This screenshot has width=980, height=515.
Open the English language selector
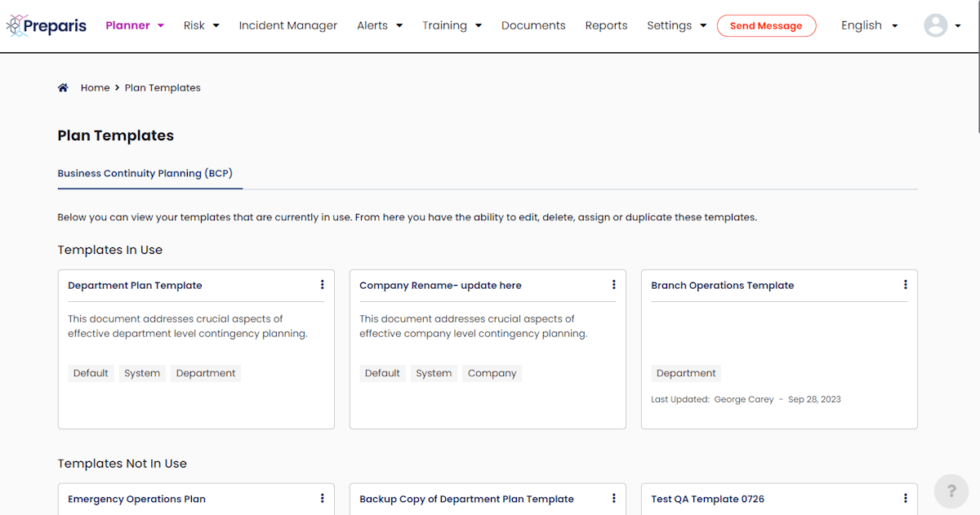(x=869, y=25)
